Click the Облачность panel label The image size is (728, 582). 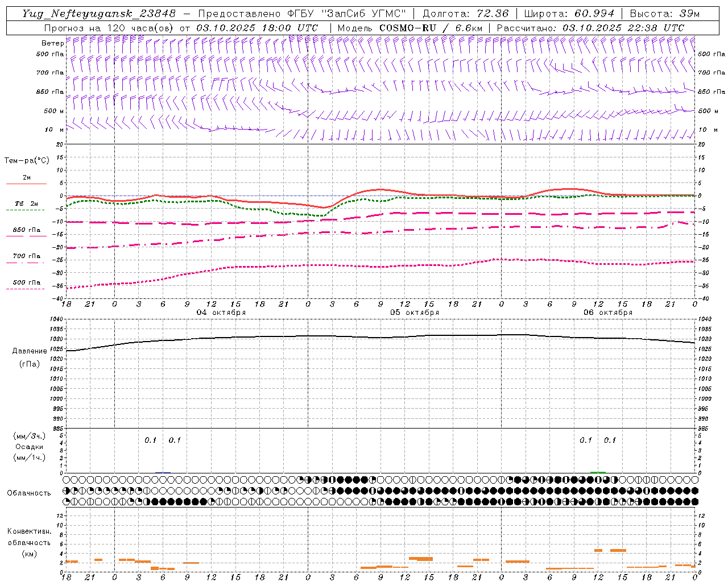(x=29, y=493)
